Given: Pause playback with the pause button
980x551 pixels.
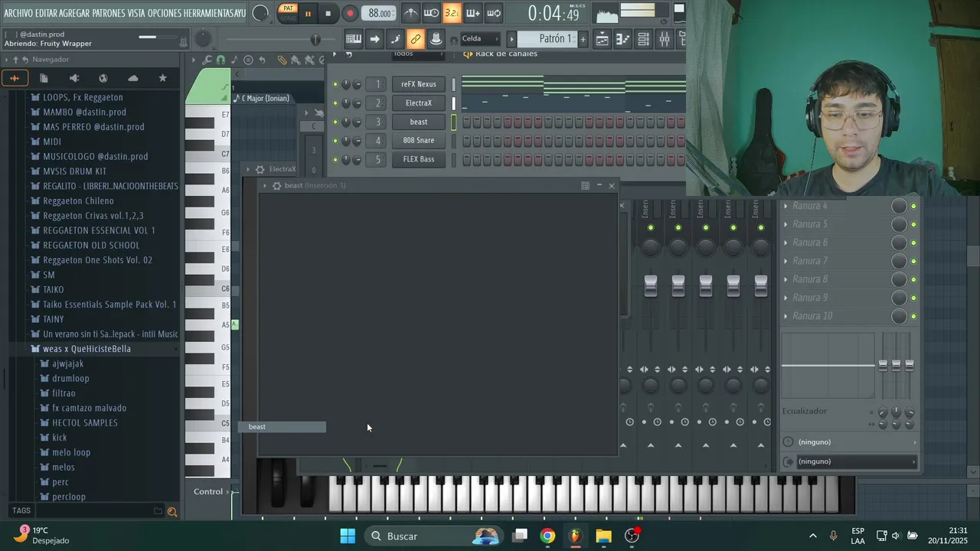Looking at the screenshot, I should pos(308,13).
